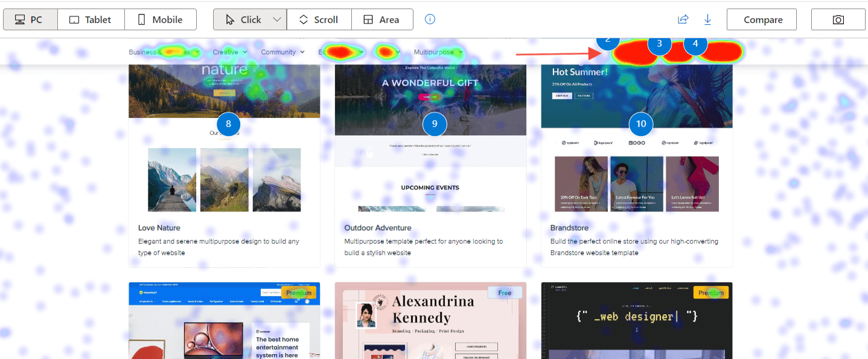Screen dimensions: 868x359
Task: Expand the Multipurpose nav dropdown
Action: tap(438, 52)
